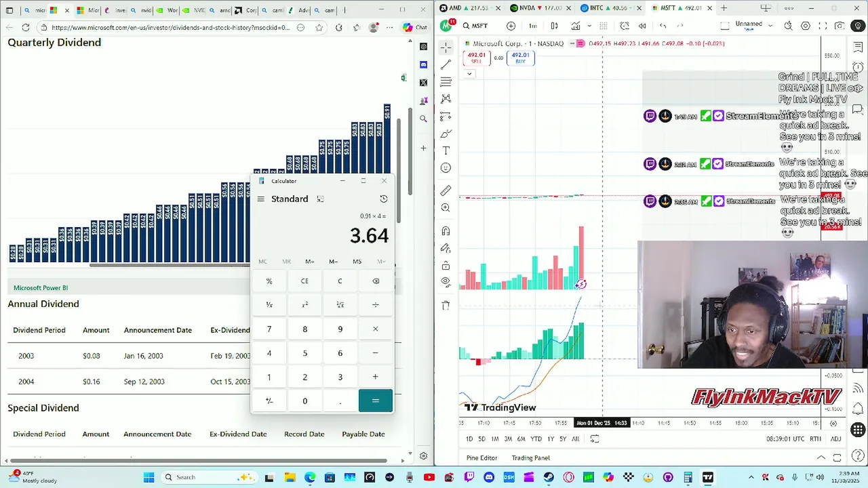This screenshot has height=488, width=868.
Task: Click the SELL 492.01 button
Action: (476, 58)
